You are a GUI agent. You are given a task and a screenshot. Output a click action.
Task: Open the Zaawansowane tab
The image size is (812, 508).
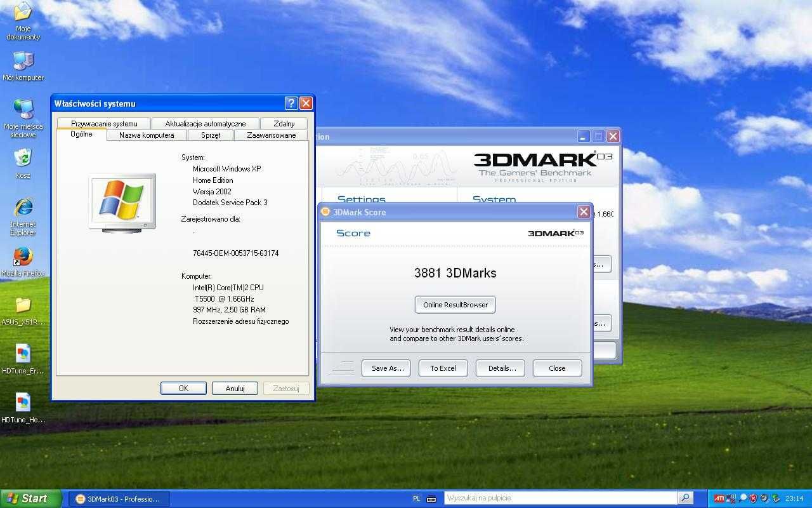[271, 135]
